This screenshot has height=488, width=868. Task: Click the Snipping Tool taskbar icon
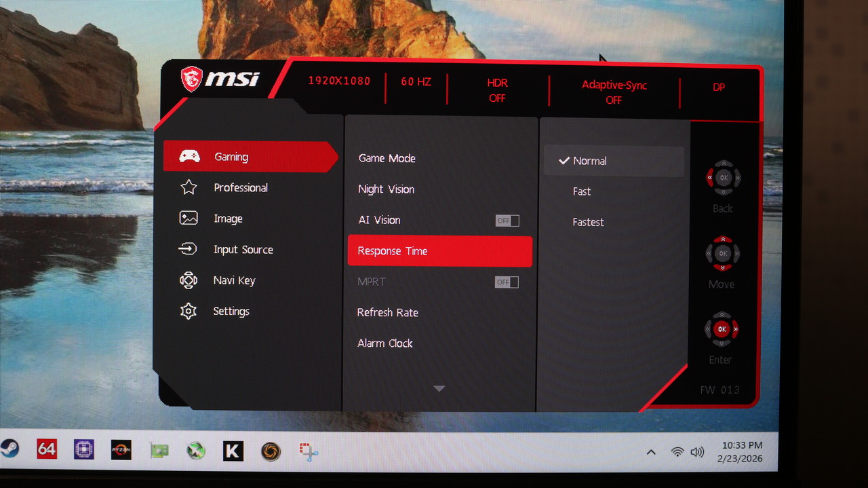click(309, 451)
